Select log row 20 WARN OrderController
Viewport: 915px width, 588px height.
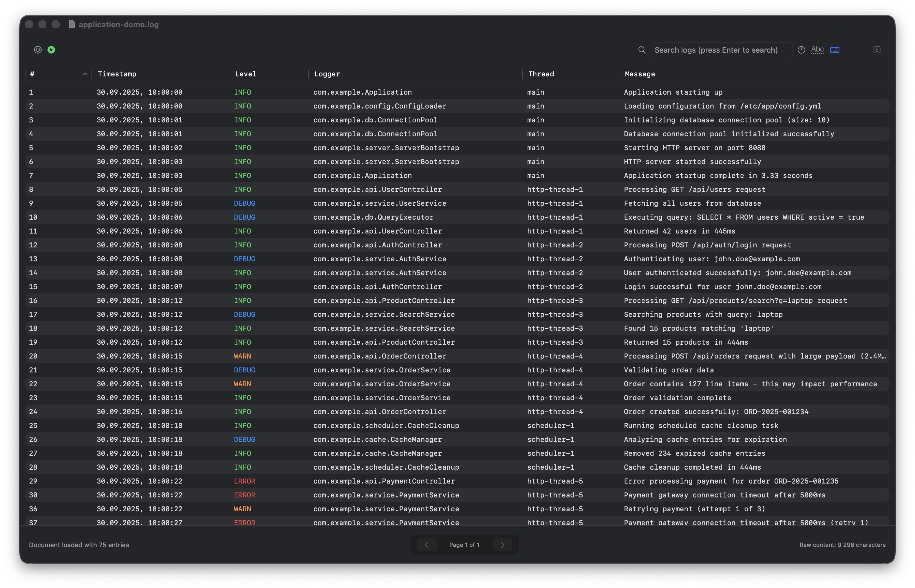pyautogui.click(x=379, y=356)
